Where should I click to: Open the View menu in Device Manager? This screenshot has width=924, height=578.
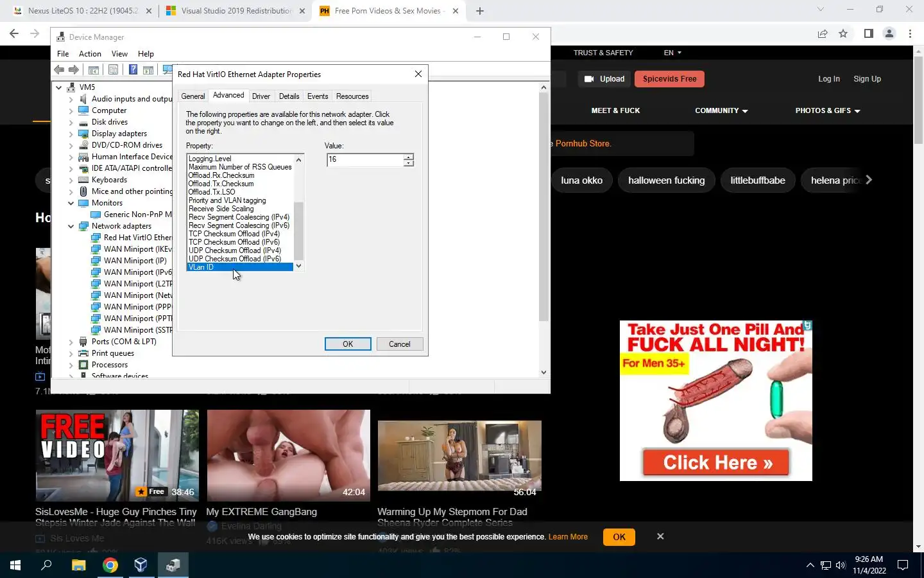click(119, 54)
